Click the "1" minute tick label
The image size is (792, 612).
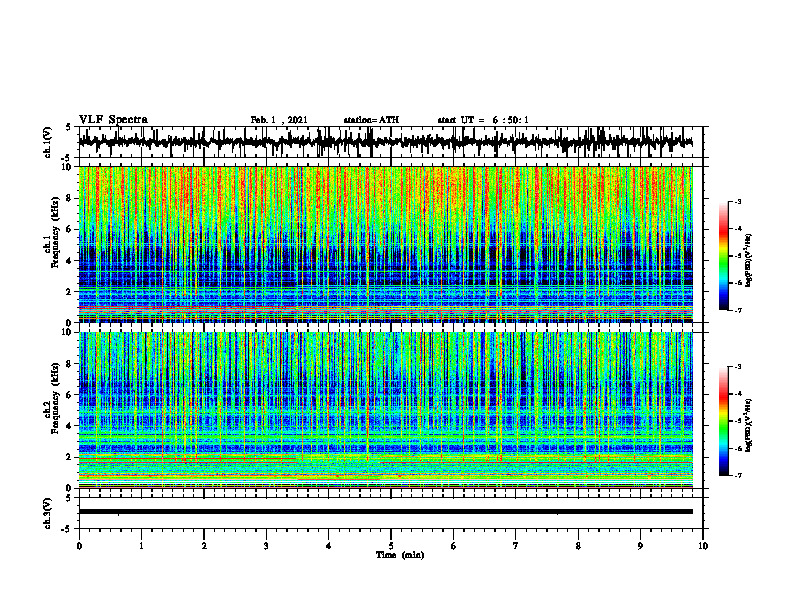141,546
